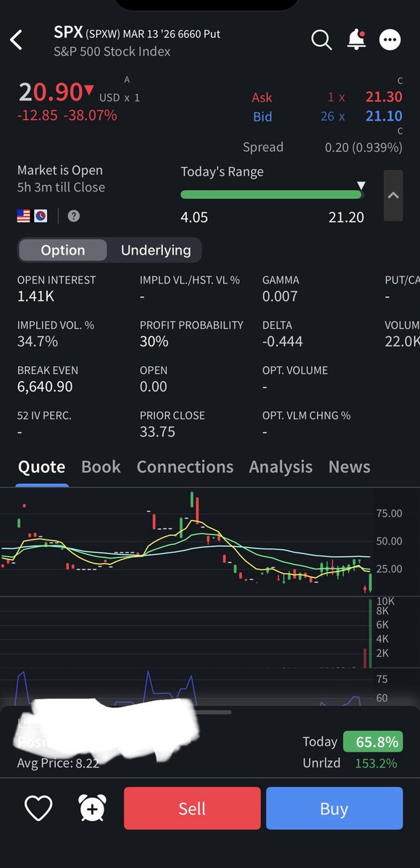Switch to the Analysis tab
Screen dimensions: 420x868
tap(281, 467)
